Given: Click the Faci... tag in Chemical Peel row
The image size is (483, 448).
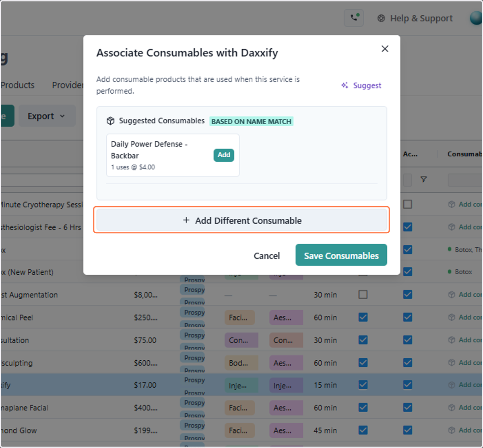Looking at the screenshot, I should click(239, 318).
